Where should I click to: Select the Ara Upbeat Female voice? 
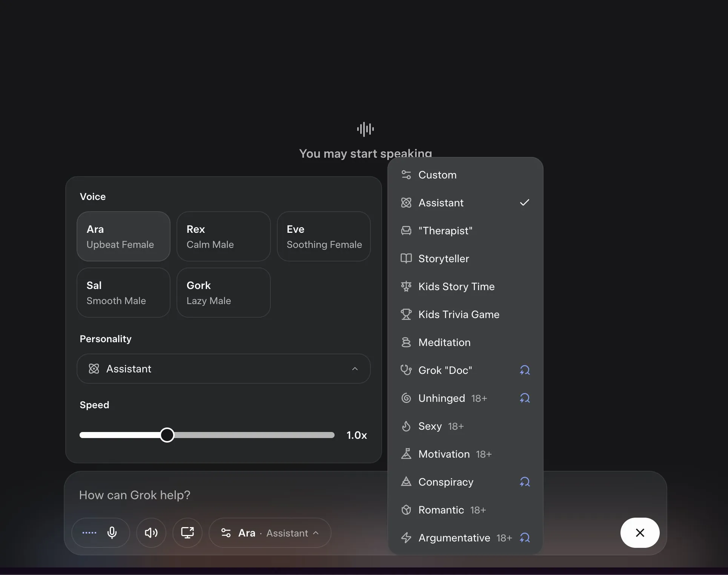coord(123,236)
